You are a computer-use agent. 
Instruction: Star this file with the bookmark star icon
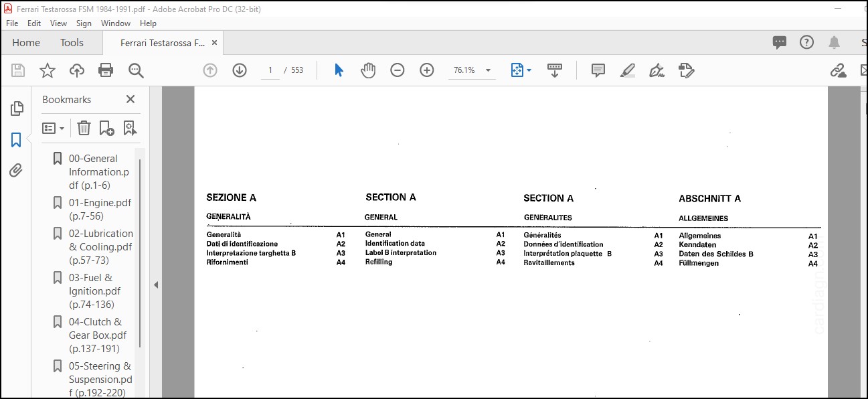(x=48, y=70)
